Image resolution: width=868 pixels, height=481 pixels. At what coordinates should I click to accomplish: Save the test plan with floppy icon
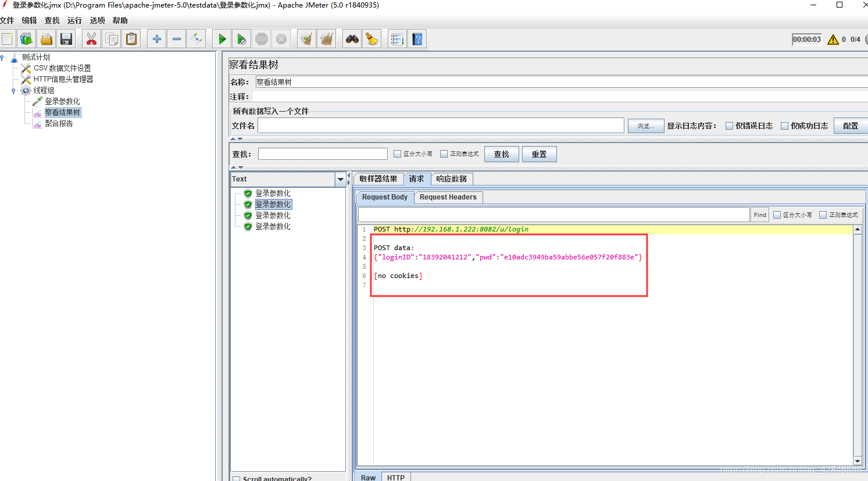(66, 39)
